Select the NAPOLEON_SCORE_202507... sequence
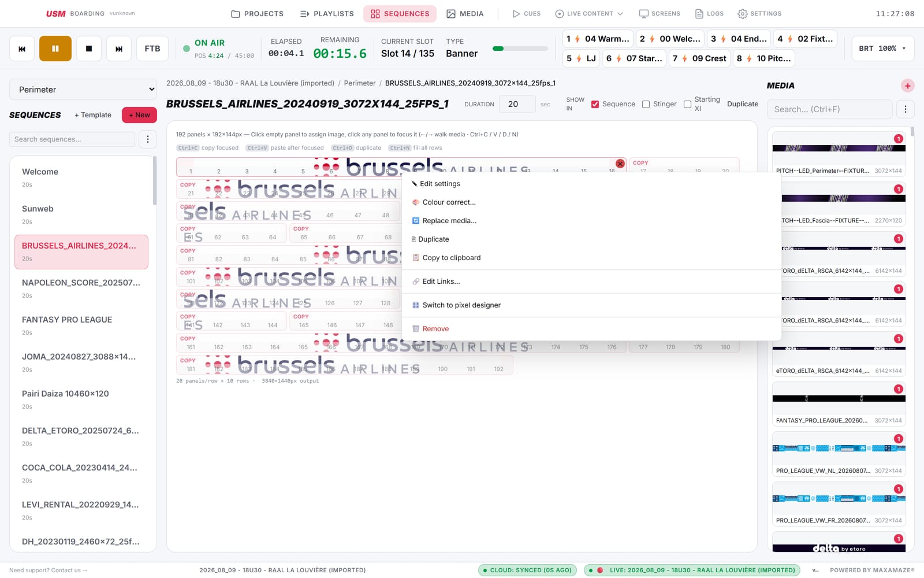This screenshot has height=578, width=924. (x=81, y=288)
